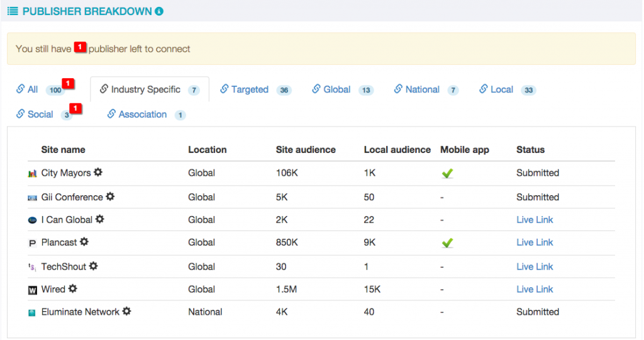Open Plancast Live Link
This screenshot has width=644, height=340.
[x=535, y=242]
